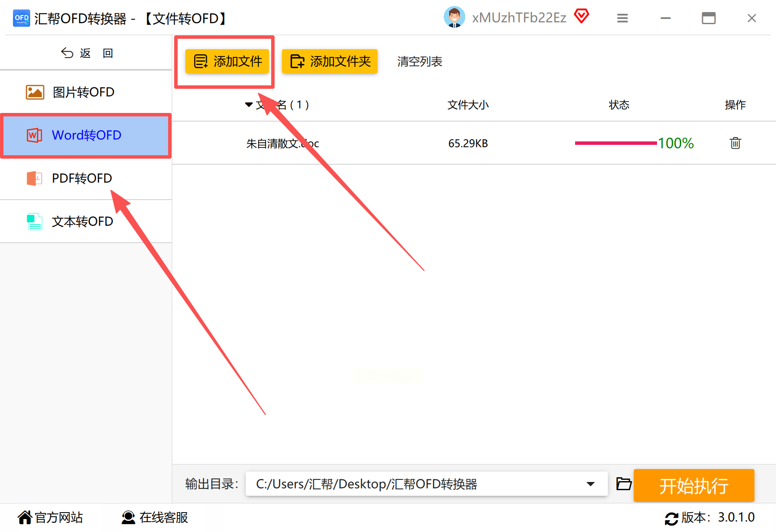Click the 在线客服 headset icon
This screenshot has height=532, width=776.
[x=128, y=517]
